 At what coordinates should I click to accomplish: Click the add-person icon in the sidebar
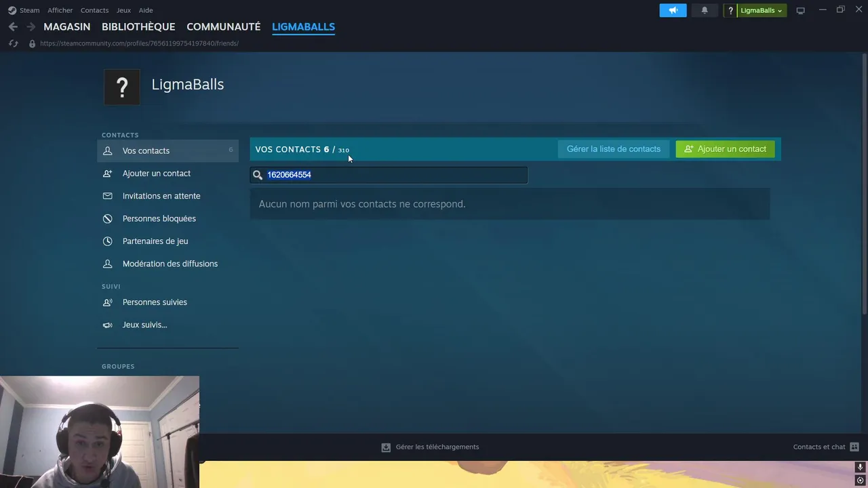point(107,174)
